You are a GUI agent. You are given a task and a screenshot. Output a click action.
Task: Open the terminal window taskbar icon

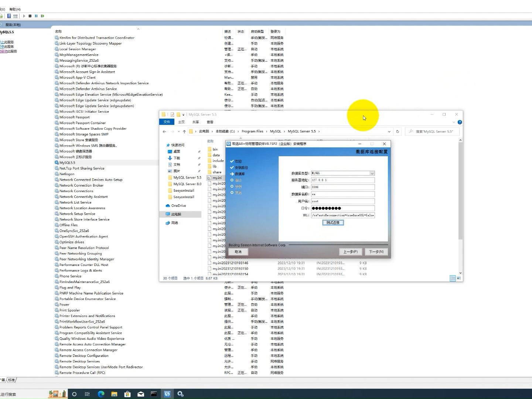tap(154, 394)
